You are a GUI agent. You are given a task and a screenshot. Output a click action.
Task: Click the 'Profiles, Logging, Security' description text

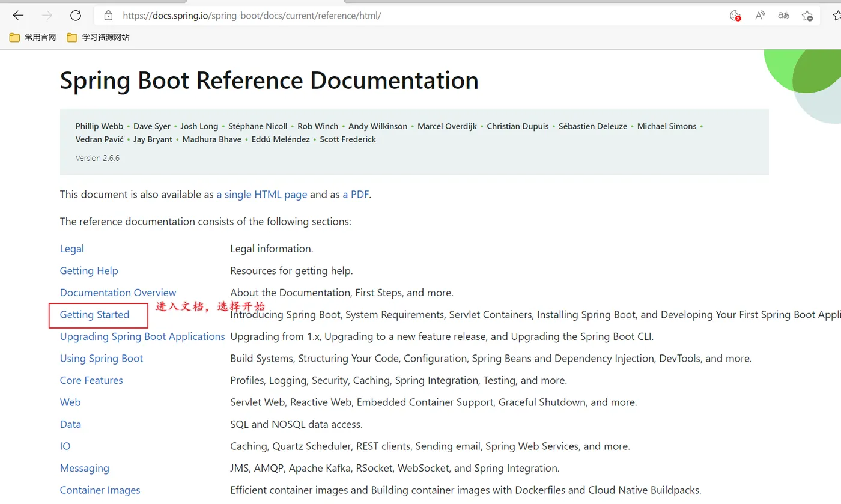click(x=399, y=380)
